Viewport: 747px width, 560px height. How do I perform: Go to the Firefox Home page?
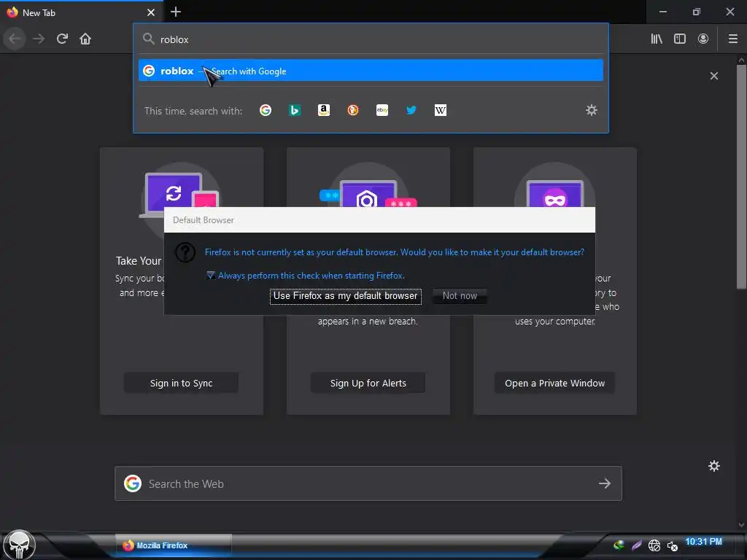85,39
